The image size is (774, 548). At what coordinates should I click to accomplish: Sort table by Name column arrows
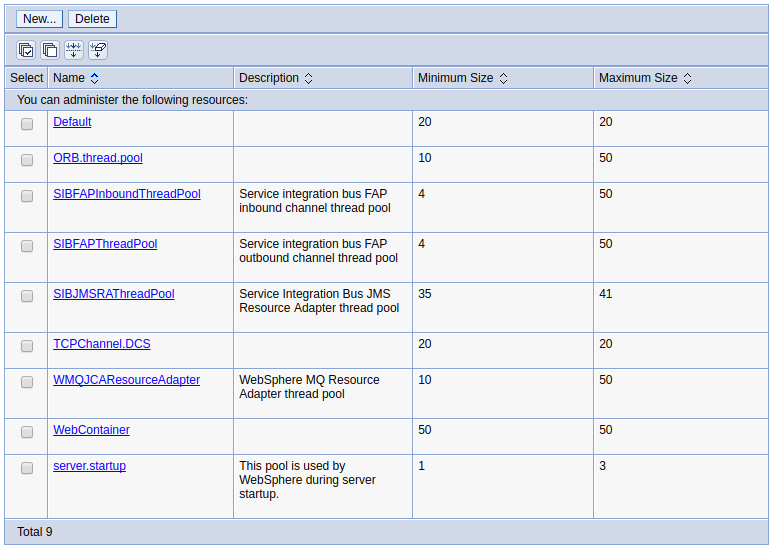(94, 78)
